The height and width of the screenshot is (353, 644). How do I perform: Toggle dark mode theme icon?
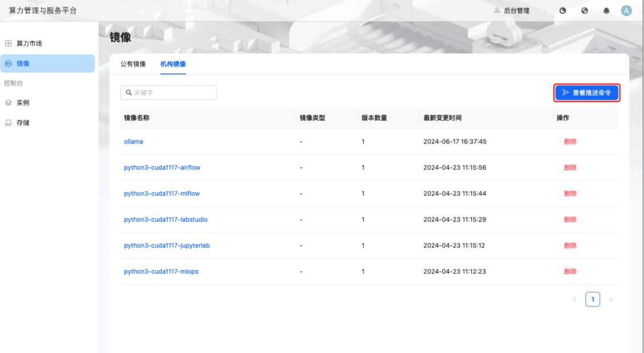point(562,11)
